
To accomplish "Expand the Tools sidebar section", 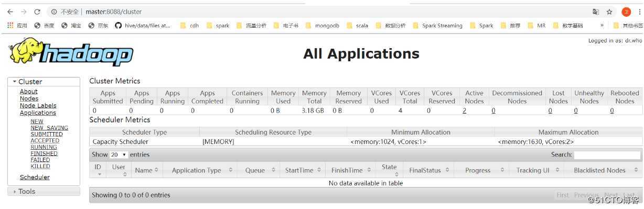I will point(44,191).
